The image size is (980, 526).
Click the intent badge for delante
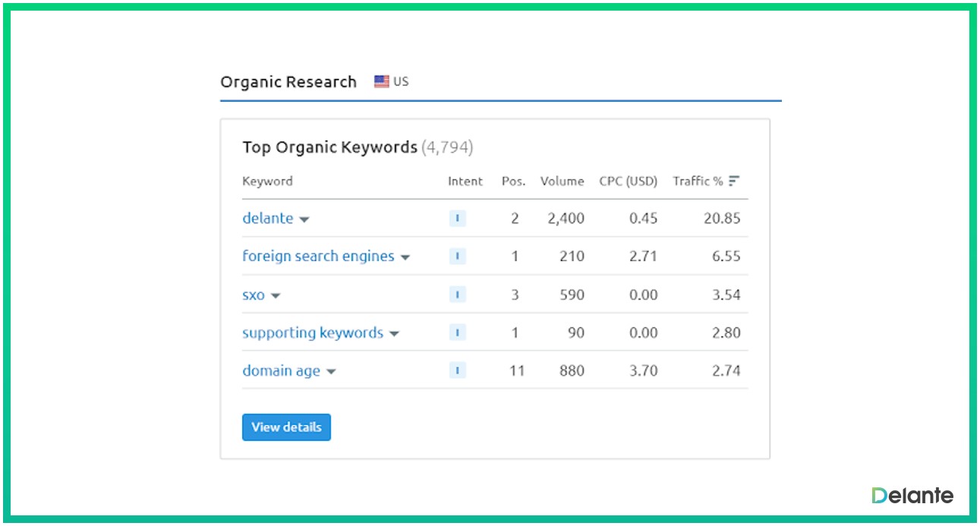(457, 219)
